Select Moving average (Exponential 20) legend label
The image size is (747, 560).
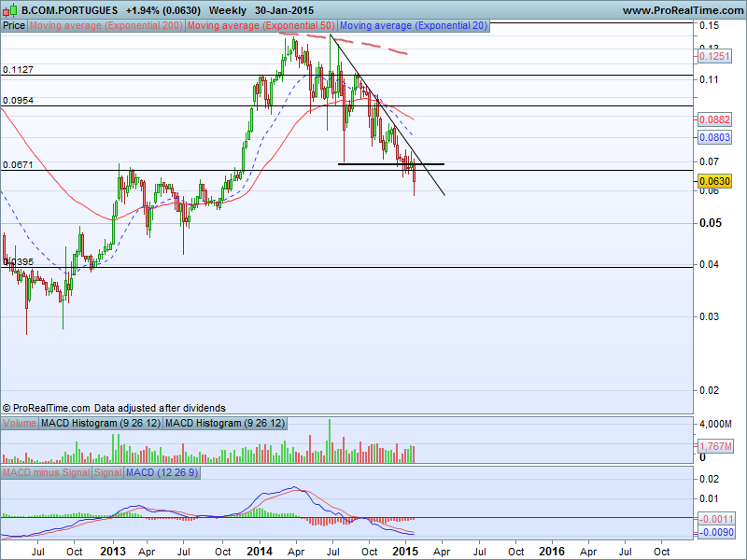414,26
